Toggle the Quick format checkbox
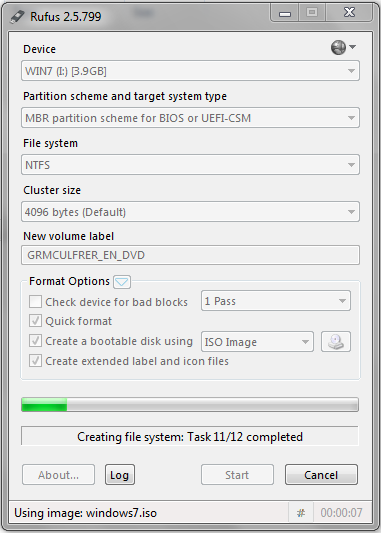 pos(35,321)
